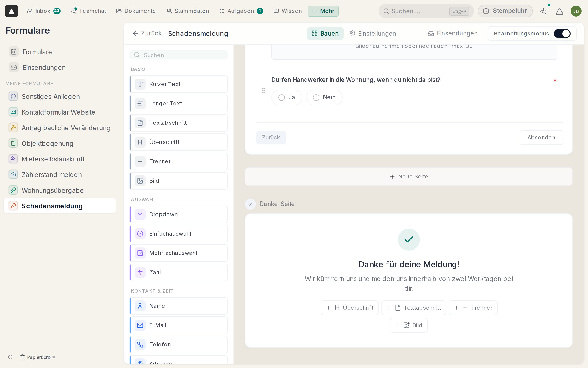
Task: Select the Trenner element icon in palette
Action: point(140,161)
